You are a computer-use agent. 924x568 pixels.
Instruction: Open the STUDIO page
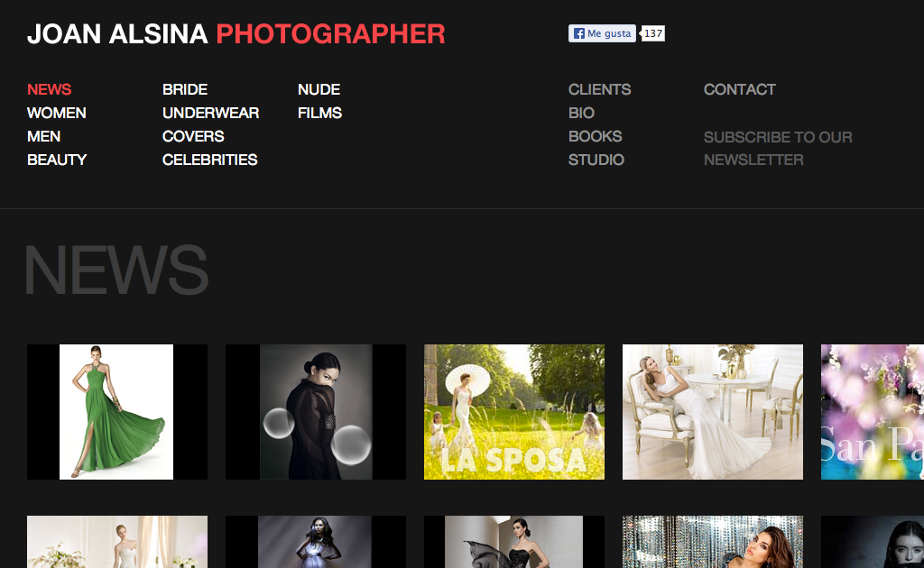click(596, 160)
